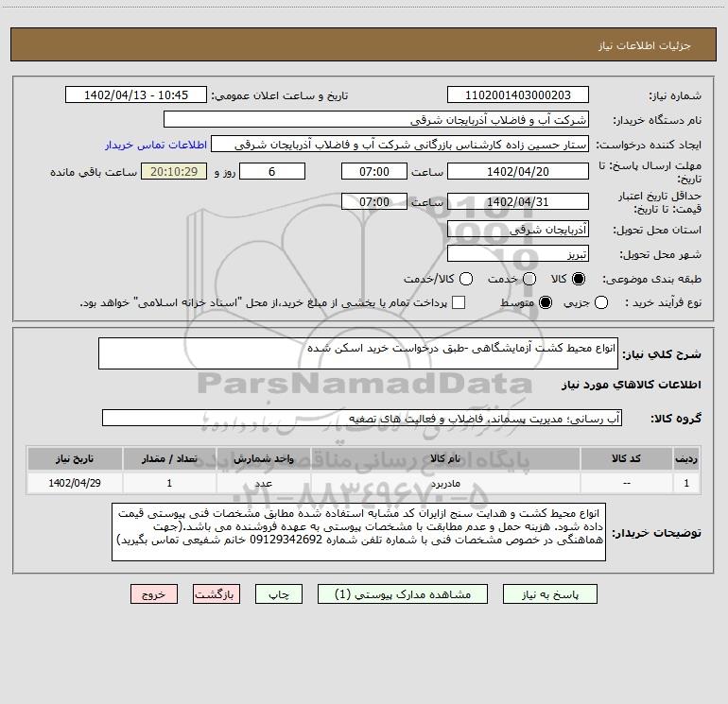Click remaining days field showing 6
The image size is (728, 704).
[x=272, y=171]
